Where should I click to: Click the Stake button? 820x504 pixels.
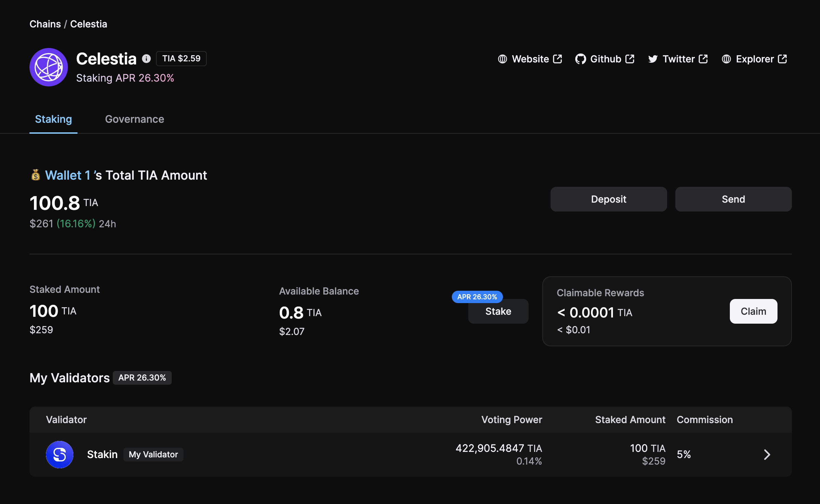(498, 311)
